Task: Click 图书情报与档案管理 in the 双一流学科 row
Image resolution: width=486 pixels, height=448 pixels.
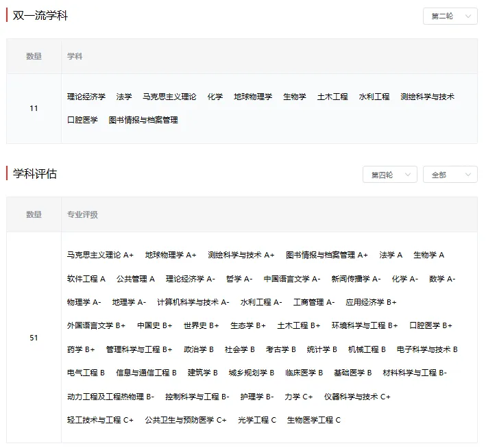Action: pos(143,120)
